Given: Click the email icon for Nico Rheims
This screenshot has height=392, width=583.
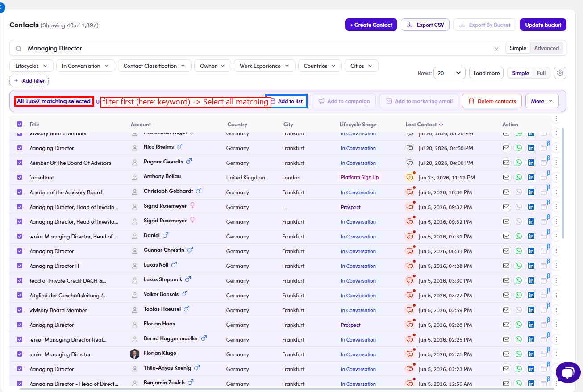Looking at the screenshot, I should pyautogui.click(x=506, y=148).
